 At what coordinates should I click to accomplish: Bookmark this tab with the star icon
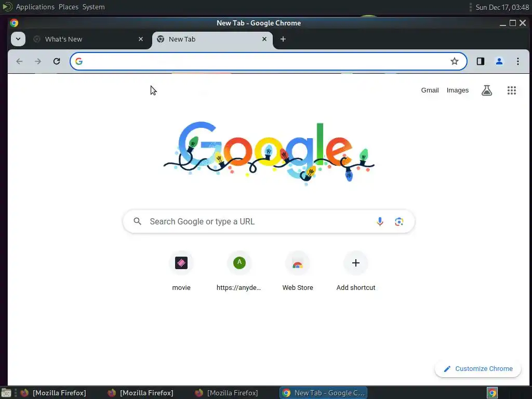[x=454, y=61]
